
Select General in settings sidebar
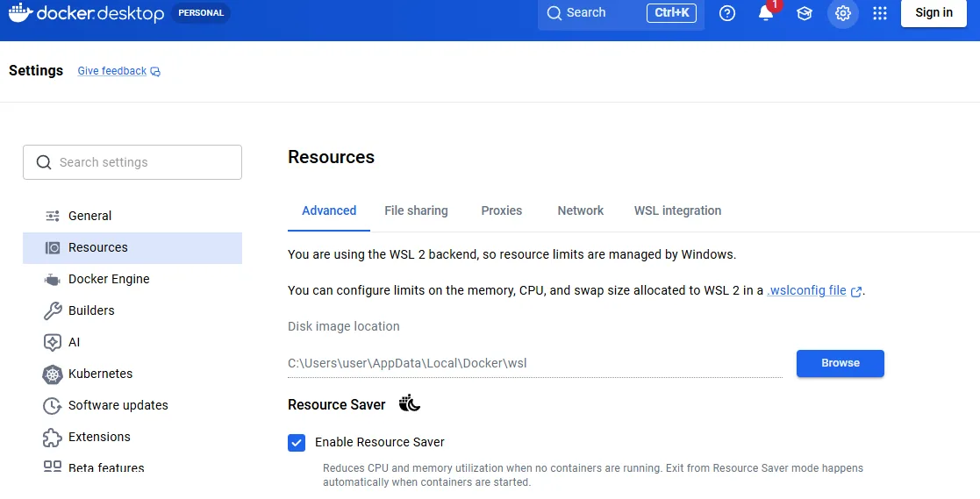pos(132,216)
